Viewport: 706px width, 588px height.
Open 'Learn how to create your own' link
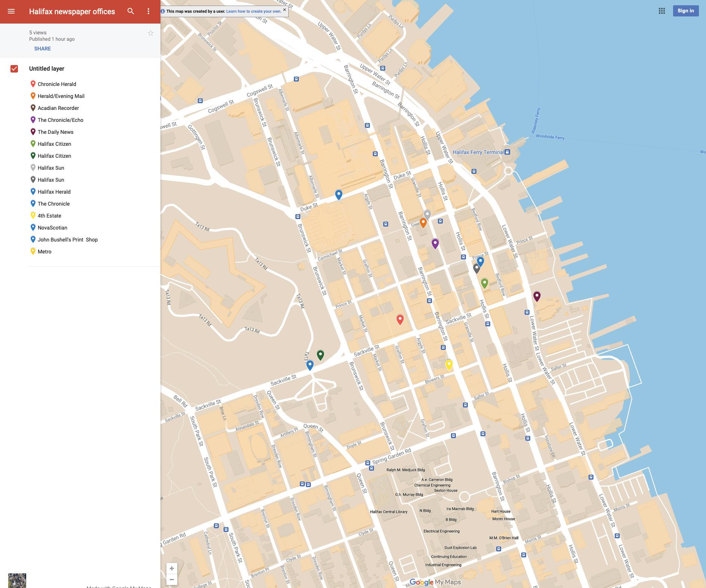254,11
